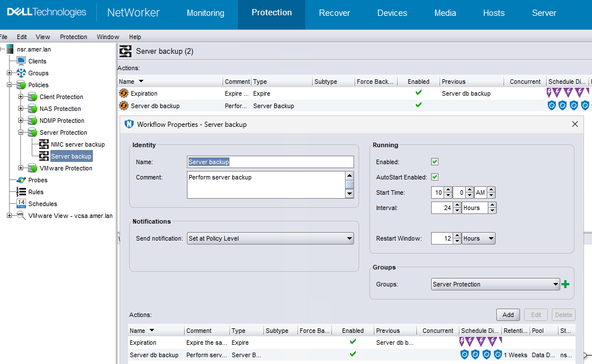
Task: Open the Window menu
Action: click(108, 37)
